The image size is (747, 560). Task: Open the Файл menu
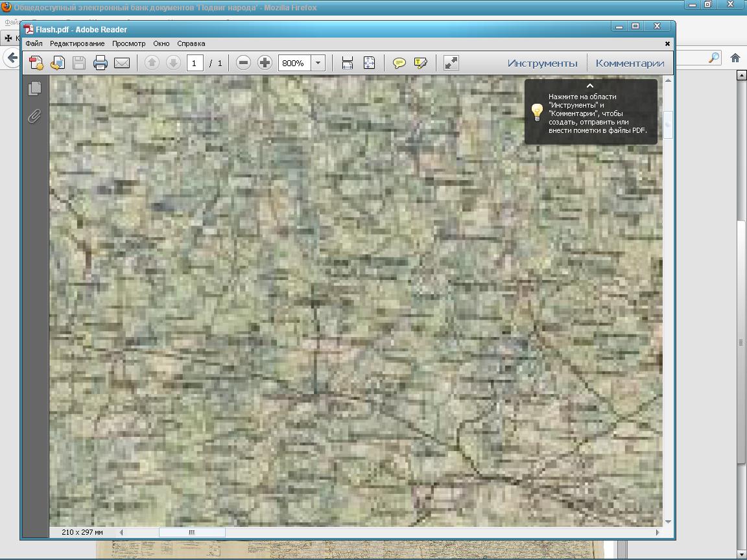pos(34,43)
